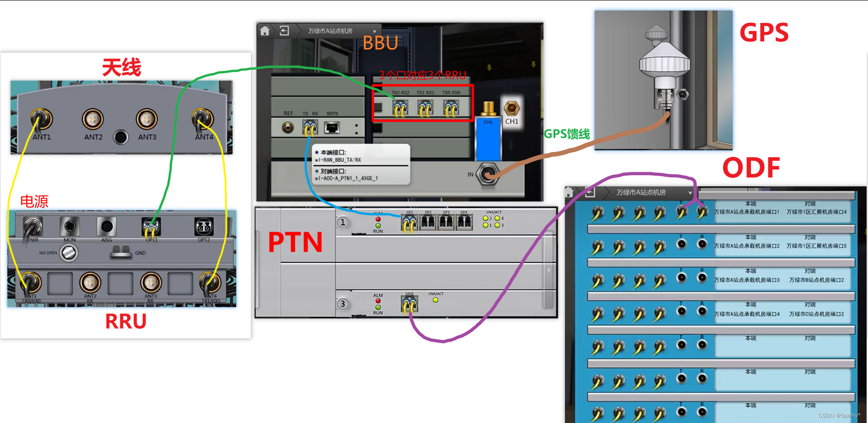The height and width of the screenshot is (423, 868).
Task: Select the ANT4 connector on the antenna
Action: tap(202, 119)
